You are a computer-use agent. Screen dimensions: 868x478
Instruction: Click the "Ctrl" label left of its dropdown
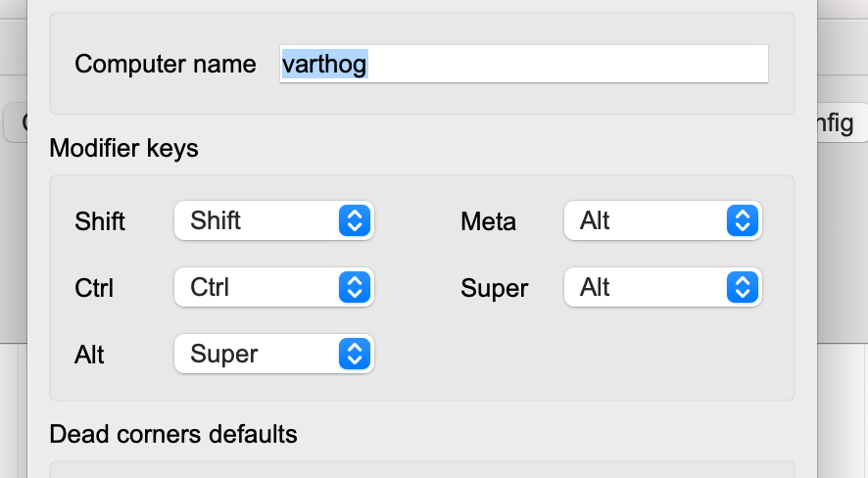coord(94,288)
